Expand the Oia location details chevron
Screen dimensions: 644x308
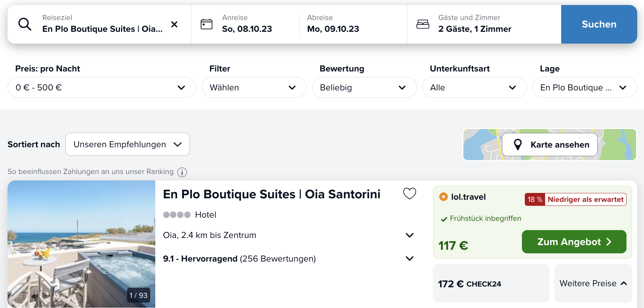point(409,235)
